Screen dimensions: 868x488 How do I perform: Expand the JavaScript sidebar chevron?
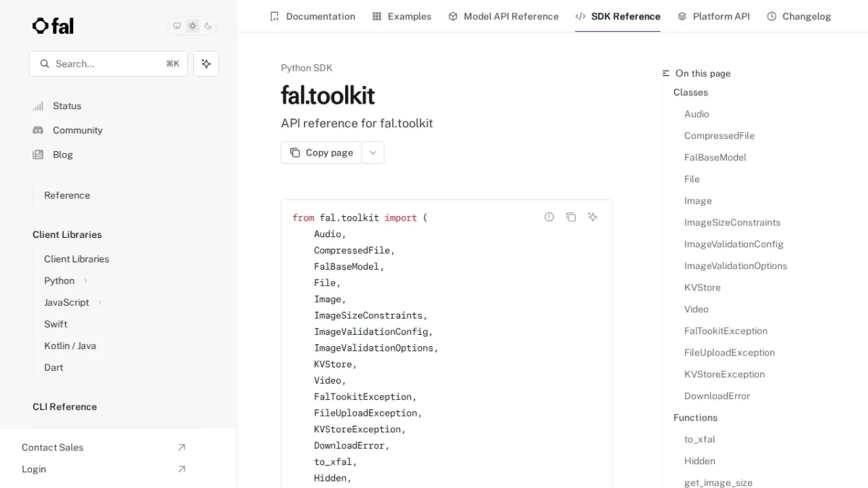tap(100, 302)
